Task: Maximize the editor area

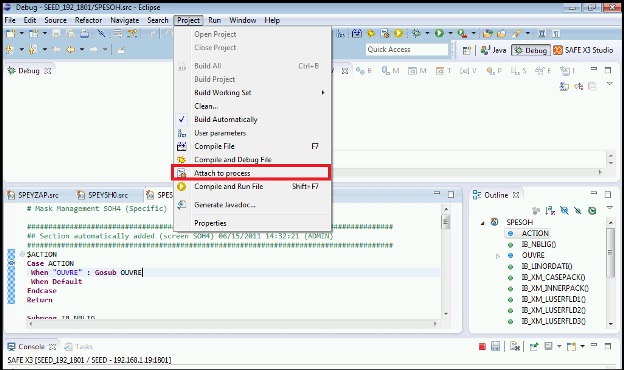Action: 451,195
